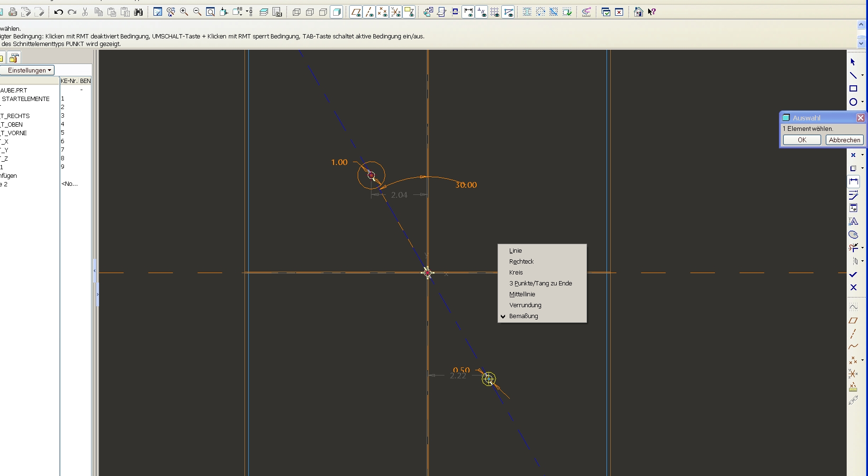Choose Mittellinie from the context menu

coord(522,294)
